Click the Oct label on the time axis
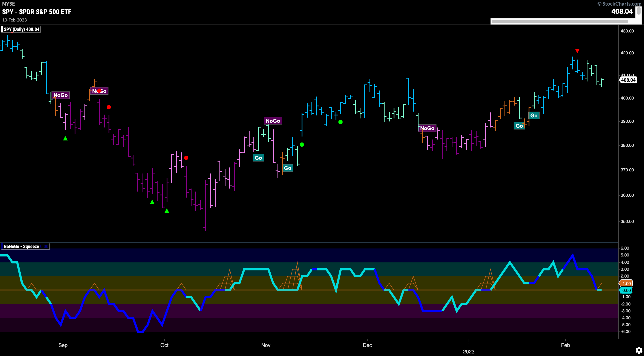Viewport: 644px width, 356px height. point(164,345)
